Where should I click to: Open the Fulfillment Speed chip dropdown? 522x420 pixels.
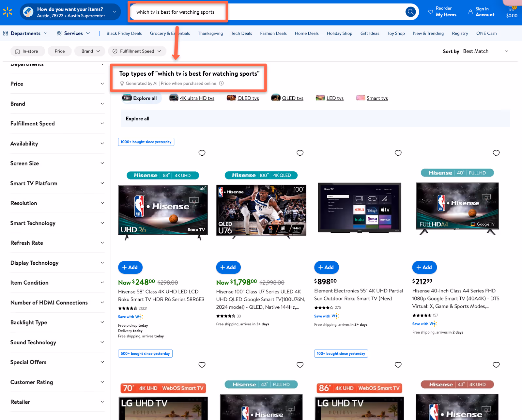pos(137,51)
